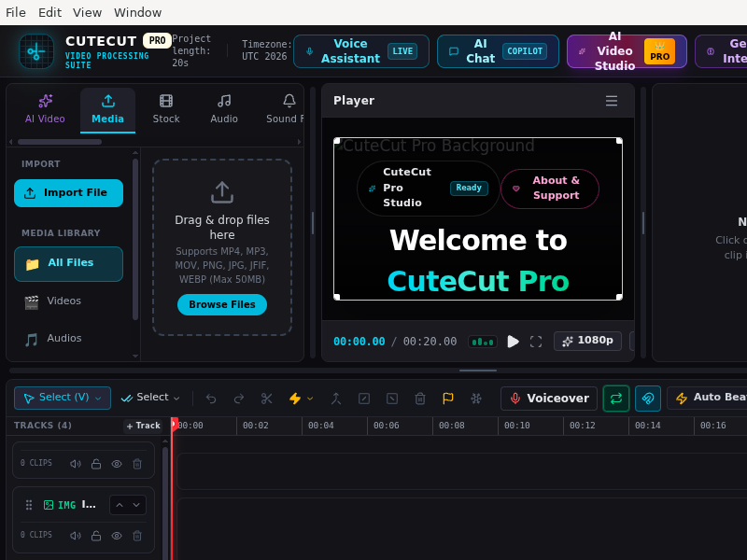Delete the IMG track with its trash icon

[137, 536]
